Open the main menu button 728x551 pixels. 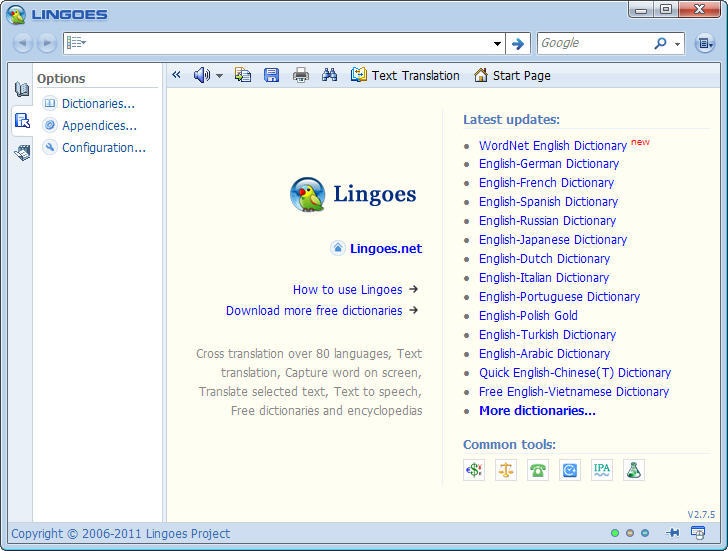pos(705,43)
